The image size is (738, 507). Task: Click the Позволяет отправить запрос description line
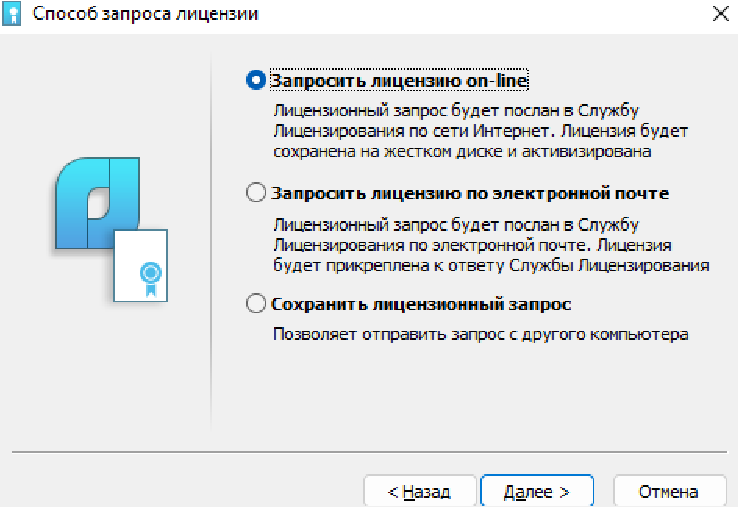[x=481, y=334]
